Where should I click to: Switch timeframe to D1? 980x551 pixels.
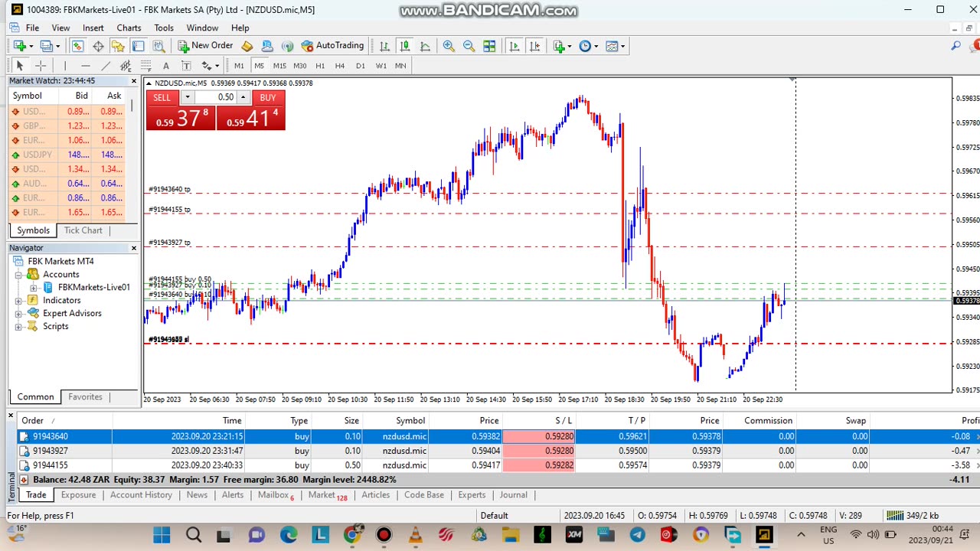[361, 66]
